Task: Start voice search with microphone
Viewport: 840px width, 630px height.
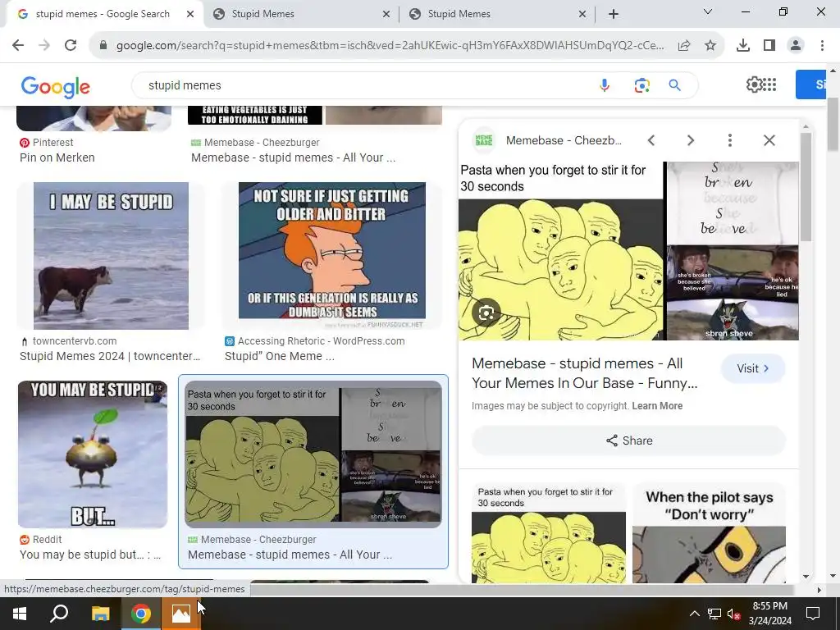Action: point(605,85)
